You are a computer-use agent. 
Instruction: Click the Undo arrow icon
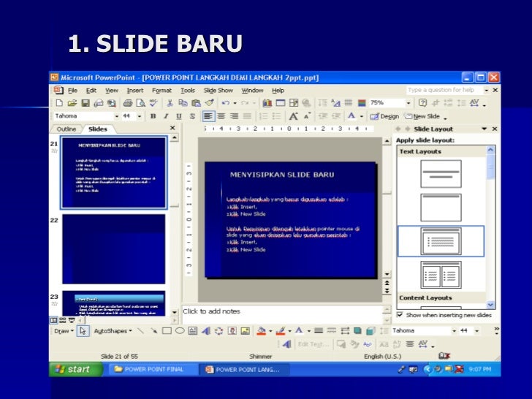(x=225, y=103)
